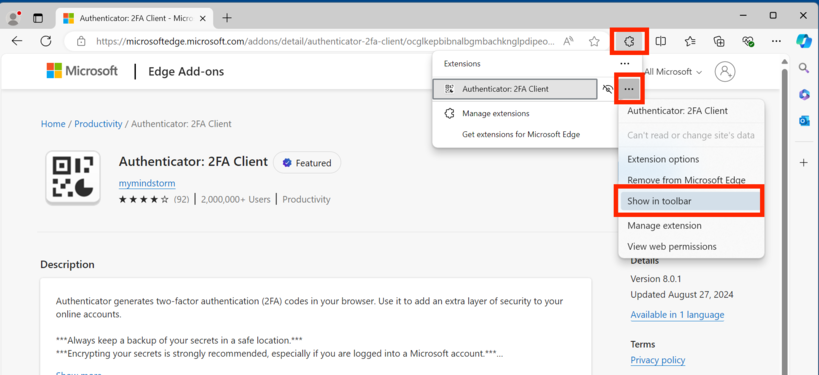Image resolution: width=819 pixels, height=375 pixels.
Task: Click the address bar URL field
Action: pyautogui.click(x=324, y=41)
